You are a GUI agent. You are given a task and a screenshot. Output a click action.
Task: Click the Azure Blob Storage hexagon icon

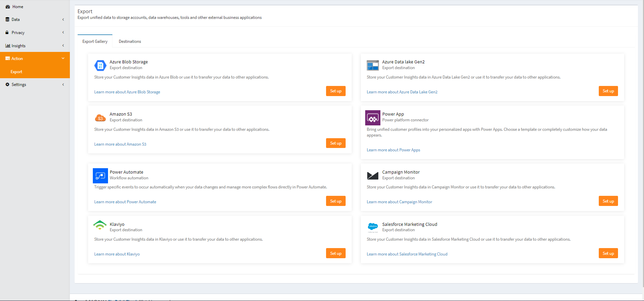coord(100,65)
